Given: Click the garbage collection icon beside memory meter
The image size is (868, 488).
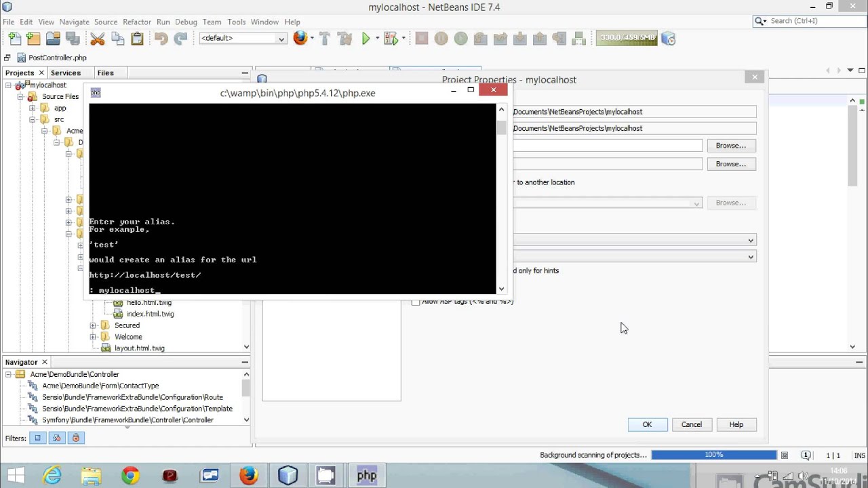Looking at the screenshot, I should point(668,39).
